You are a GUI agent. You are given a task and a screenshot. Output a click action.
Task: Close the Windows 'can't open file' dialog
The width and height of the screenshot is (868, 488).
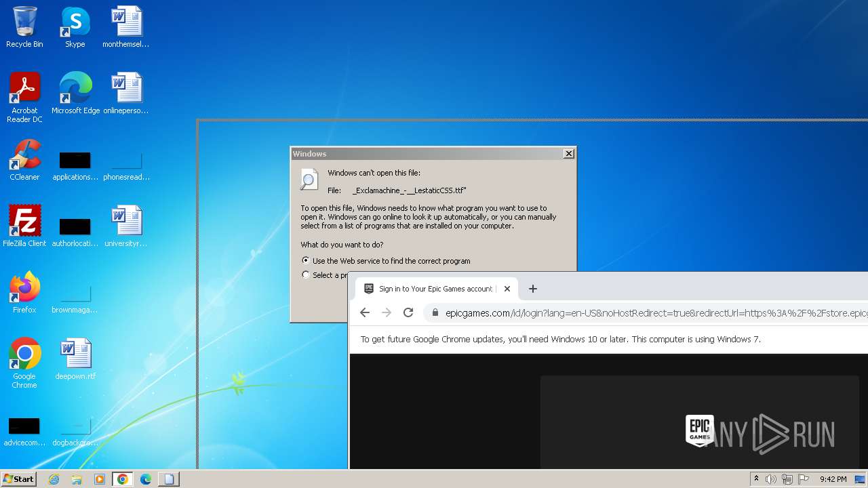pyautogui.click(x=569, y=154)
